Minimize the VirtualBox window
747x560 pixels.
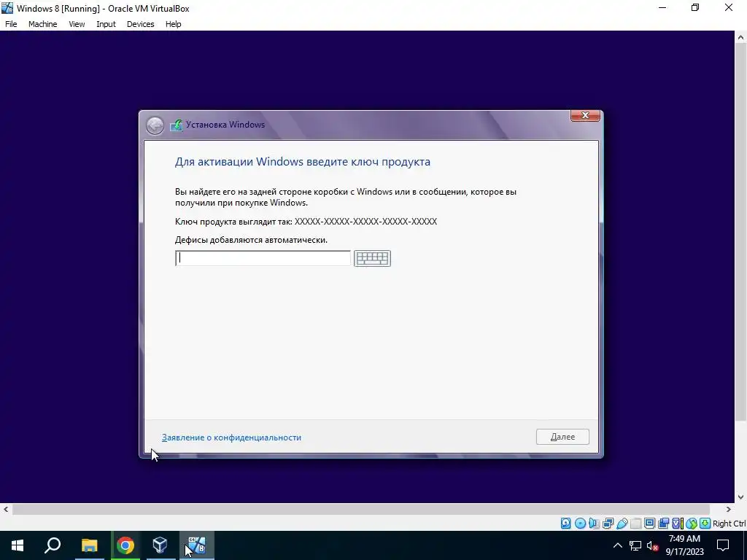(x=662, y=8)
